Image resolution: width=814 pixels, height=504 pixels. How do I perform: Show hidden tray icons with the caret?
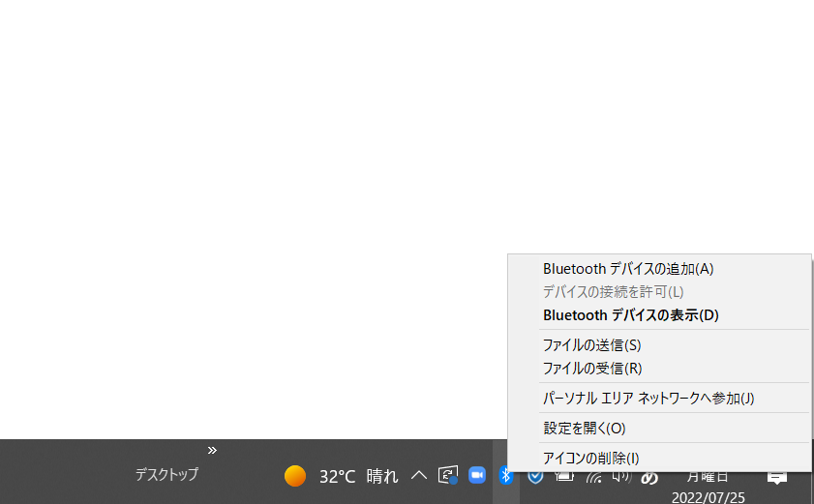419,475
